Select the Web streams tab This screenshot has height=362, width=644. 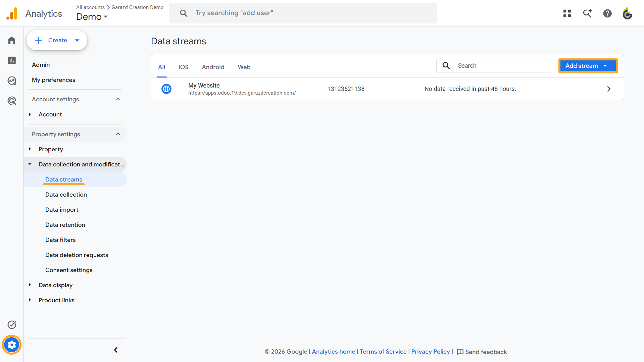244,67
